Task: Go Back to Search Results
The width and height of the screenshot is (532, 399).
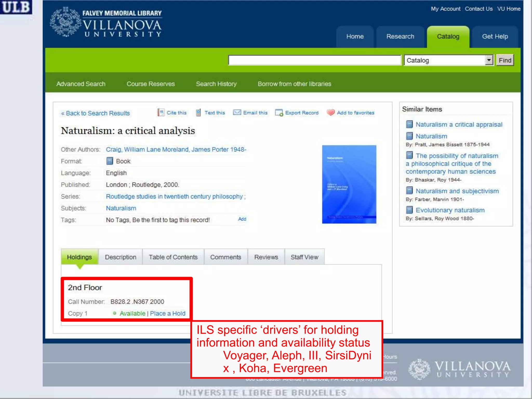Action: pos(95,113)
